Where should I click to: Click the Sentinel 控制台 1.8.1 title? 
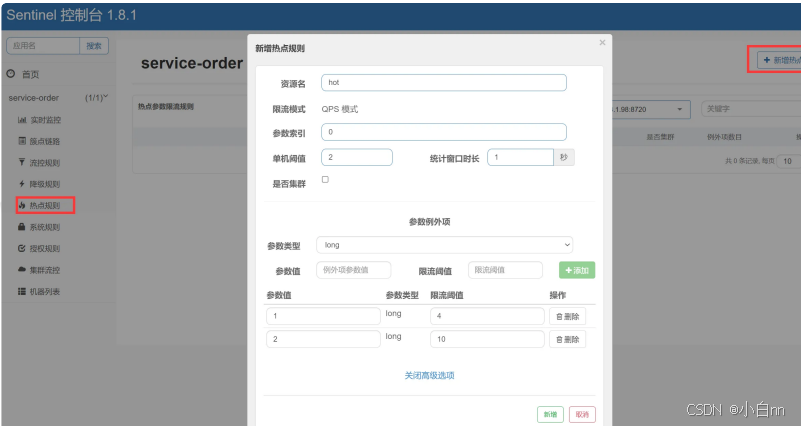(x=72, y=15)
